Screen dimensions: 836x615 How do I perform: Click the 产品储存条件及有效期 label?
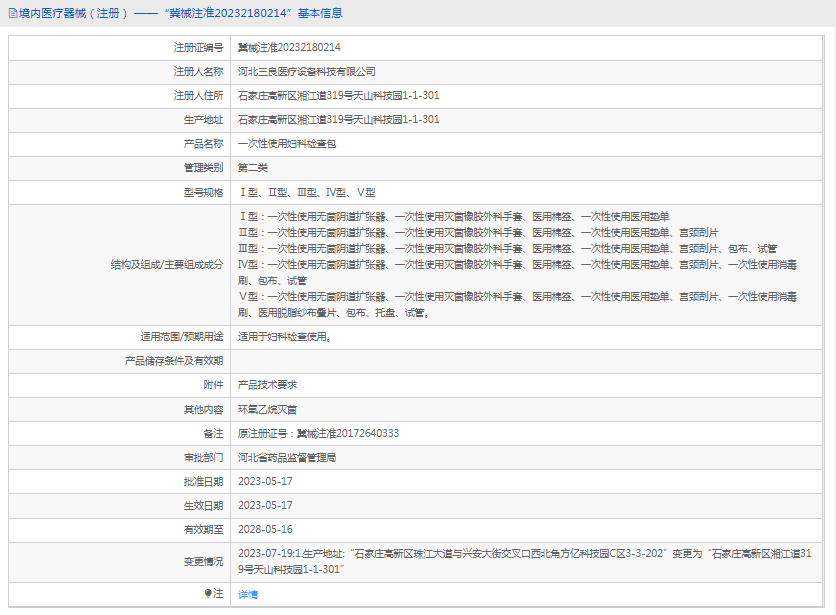(x=174, y=361)
